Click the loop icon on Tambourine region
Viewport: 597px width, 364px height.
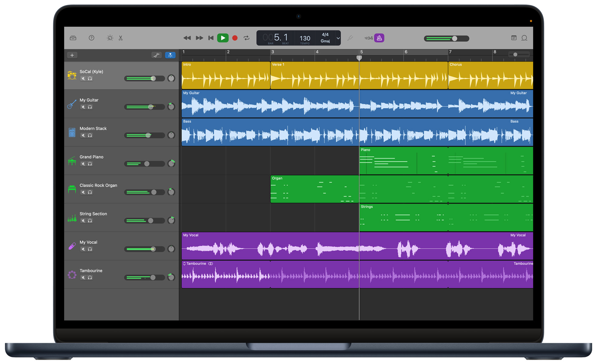(x=211, y=264)
